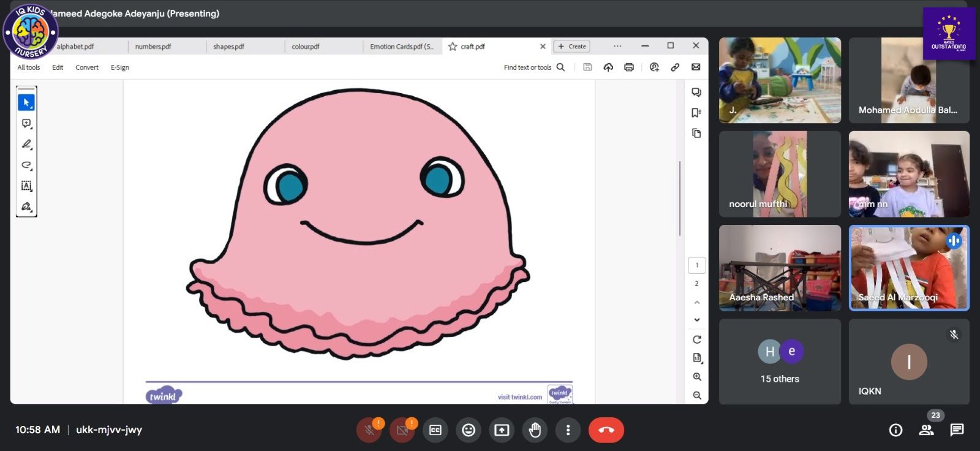Image resolution: width=980 pixels, height=451 pixels.
Task: Open the more tabs ellipsis menu
Action: 617,46
